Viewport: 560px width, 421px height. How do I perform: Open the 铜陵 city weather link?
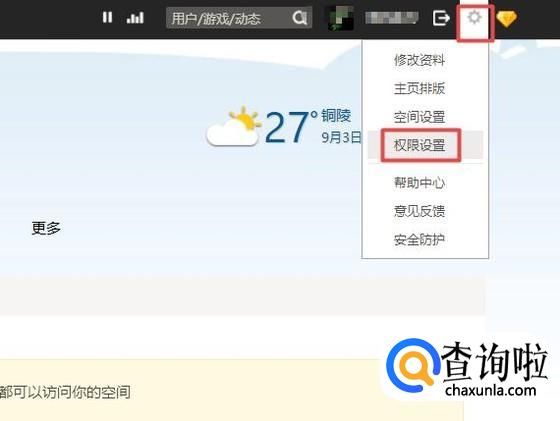coord(336,116)
